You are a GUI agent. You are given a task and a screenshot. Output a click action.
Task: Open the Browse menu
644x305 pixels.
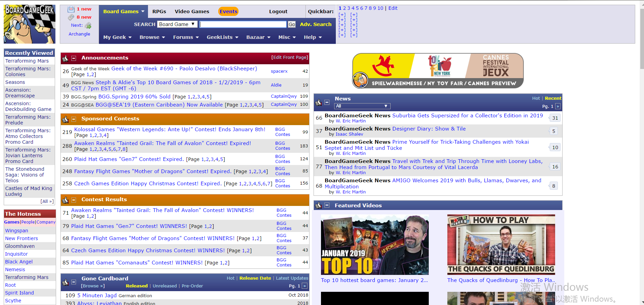pyautogui.click(x=152, y=37)
